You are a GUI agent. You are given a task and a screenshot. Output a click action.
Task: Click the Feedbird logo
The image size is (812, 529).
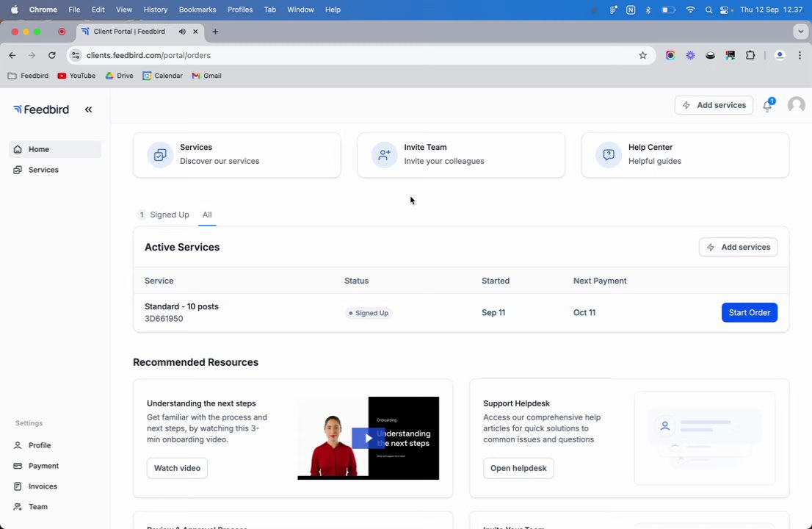41,109
